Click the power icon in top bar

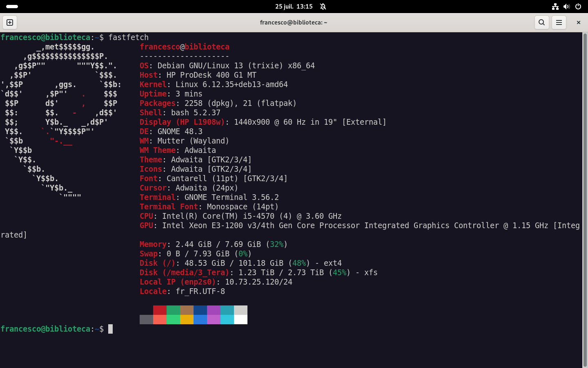point(578,7)
